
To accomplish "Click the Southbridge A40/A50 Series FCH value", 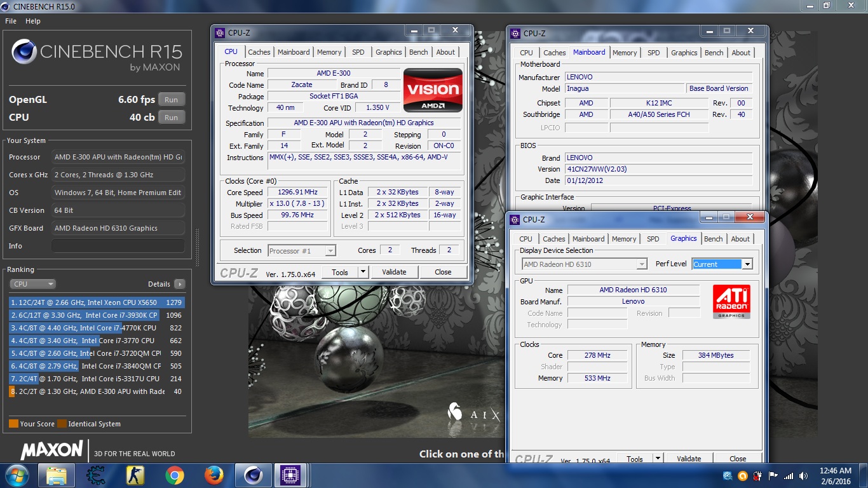I will point(659,114).
